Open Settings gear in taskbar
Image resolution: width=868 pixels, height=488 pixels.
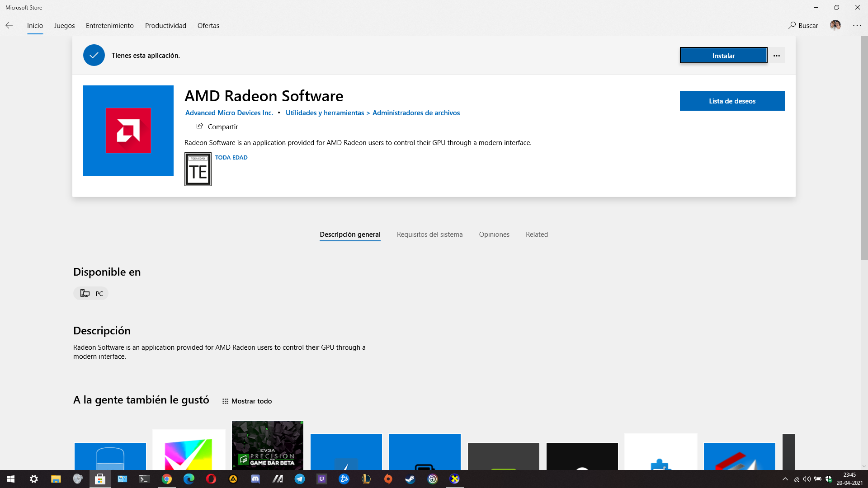(34, 479)
